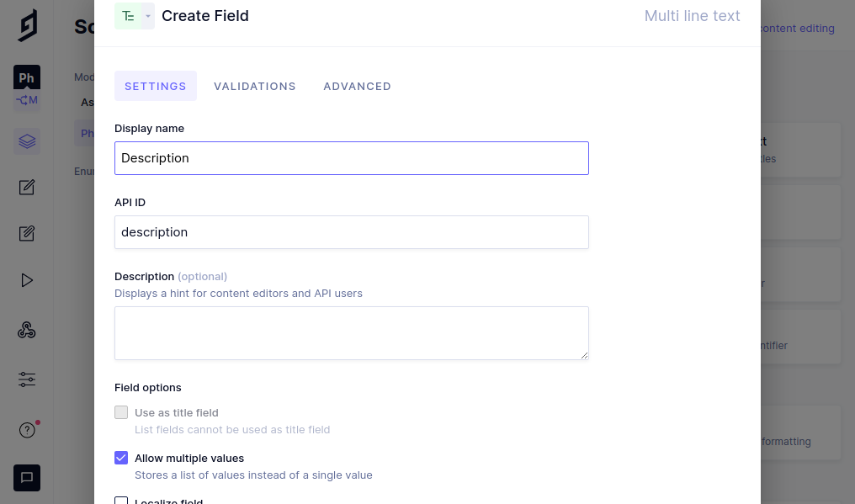
Task: Toggle the Use as title field checkbox
Action: pyautogui.click(x=121, y=412)
